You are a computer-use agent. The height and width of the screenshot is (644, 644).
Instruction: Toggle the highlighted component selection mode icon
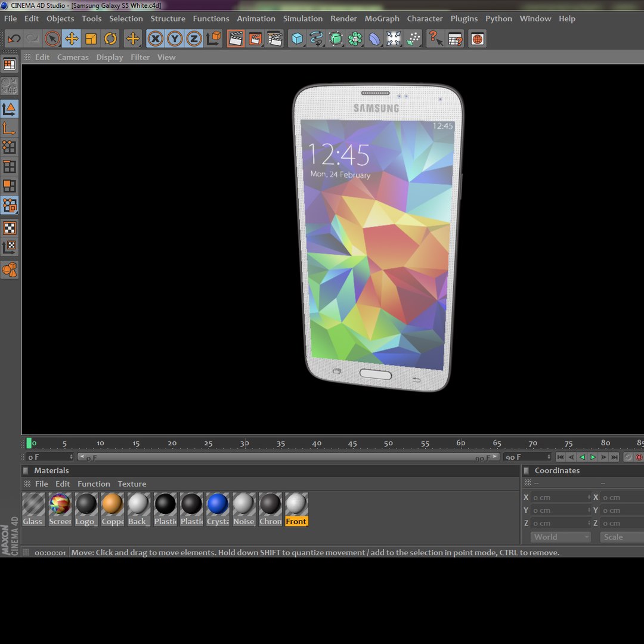point(10,205)
